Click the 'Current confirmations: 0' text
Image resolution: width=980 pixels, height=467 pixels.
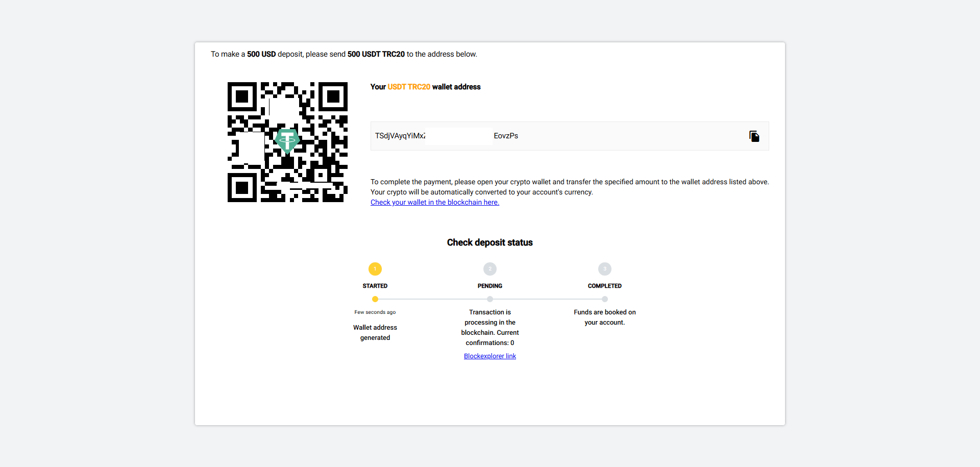click(490, 338)
